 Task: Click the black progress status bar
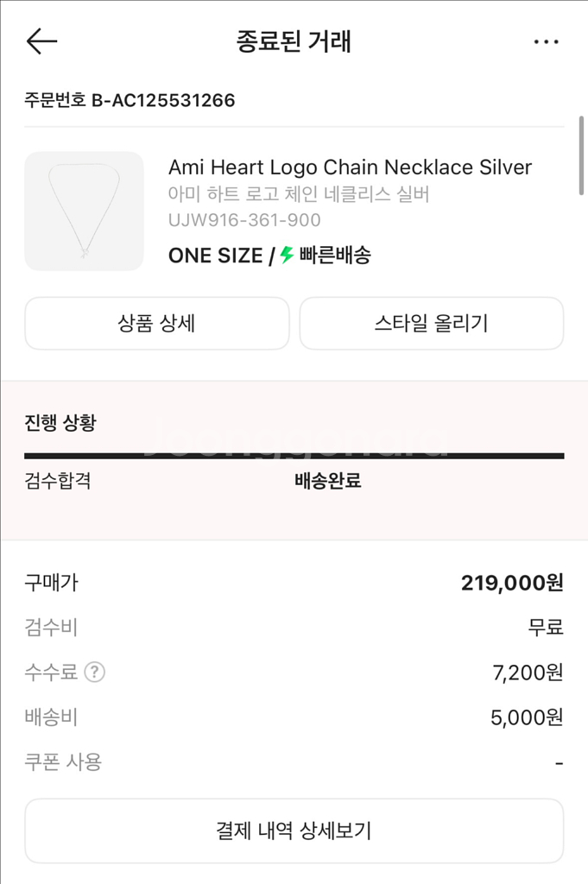click(x=294, y=456)
